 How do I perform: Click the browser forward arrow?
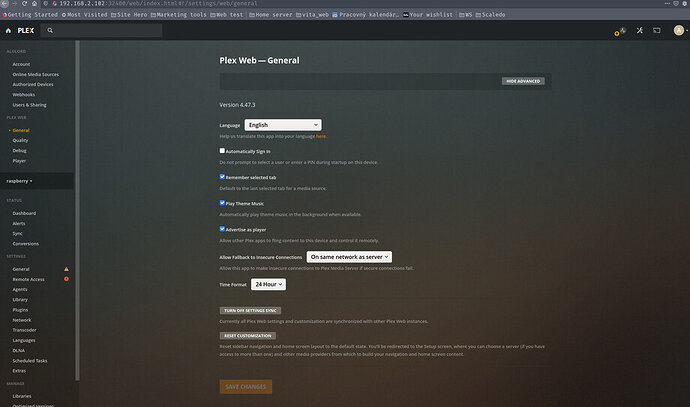click(15, 4)
